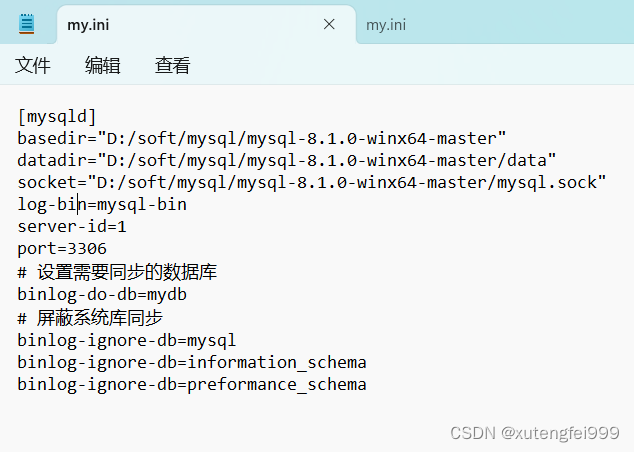Viewport: 634px width, 452px height.
Task: Click the socket path line
Action: click(x=311, y=182)
